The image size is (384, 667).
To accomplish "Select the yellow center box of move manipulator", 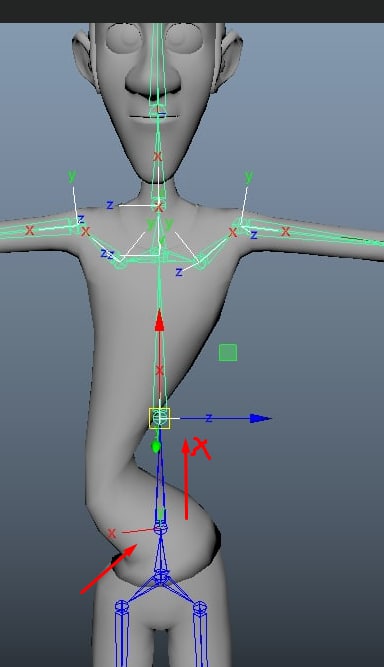I will pos(159,418).
